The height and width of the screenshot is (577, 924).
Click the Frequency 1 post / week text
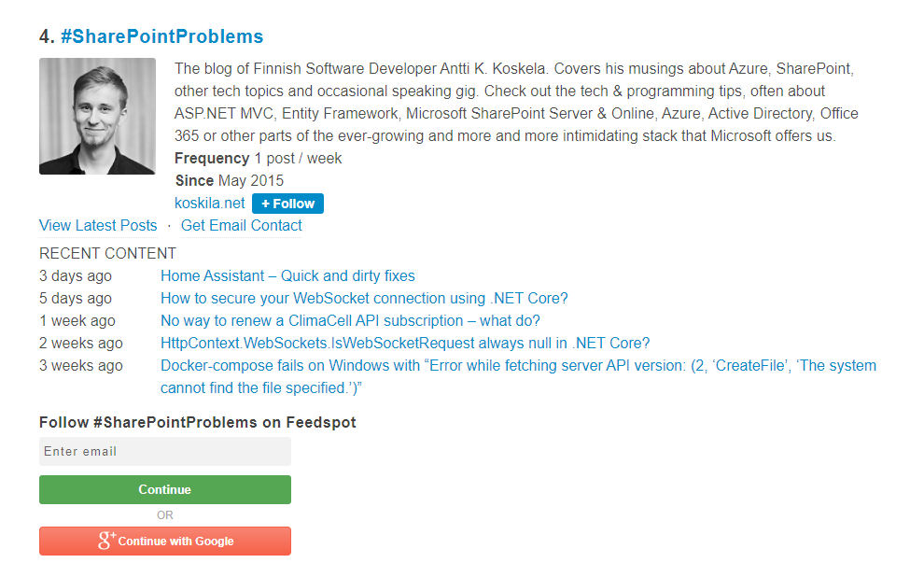point(258,158)
